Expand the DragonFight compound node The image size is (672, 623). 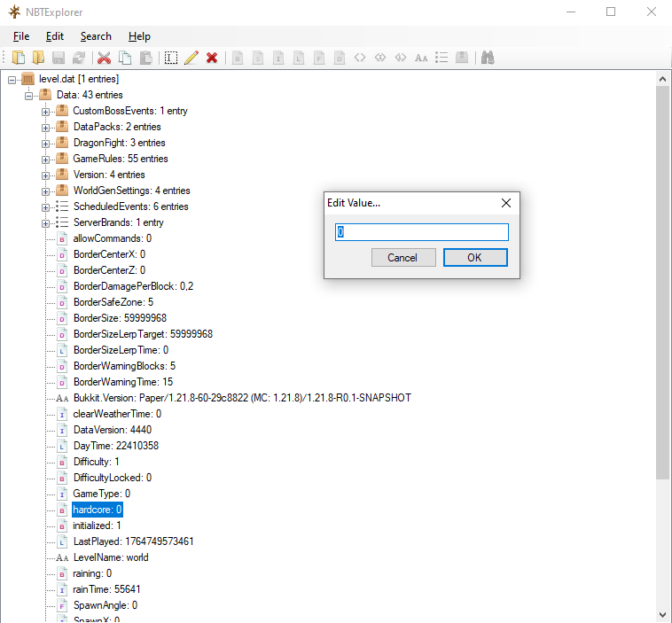(46, 143)
